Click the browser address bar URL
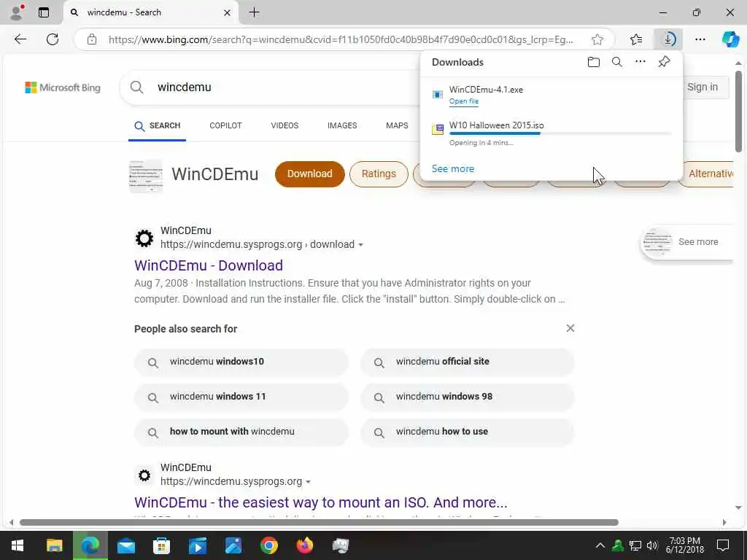The width and height of the screenshot is (747, 560). coord(341,39)
